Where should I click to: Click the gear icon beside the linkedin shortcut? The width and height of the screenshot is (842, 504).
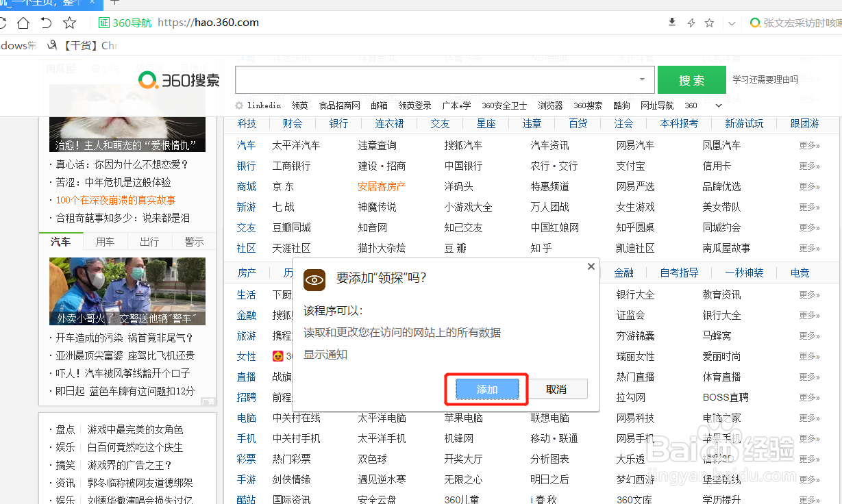click(239, 105)
